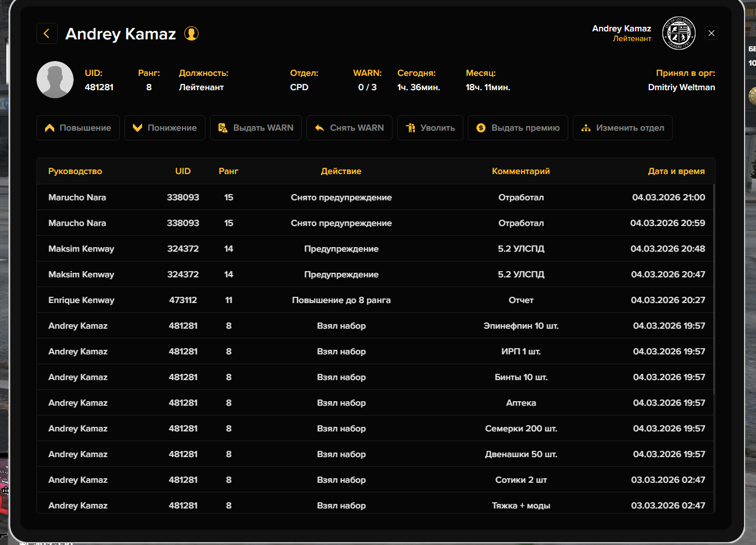This screenshot has height=545, width=756.
Task: Select the Повышение до 8 ранга entry
Action: pos(341,300)
